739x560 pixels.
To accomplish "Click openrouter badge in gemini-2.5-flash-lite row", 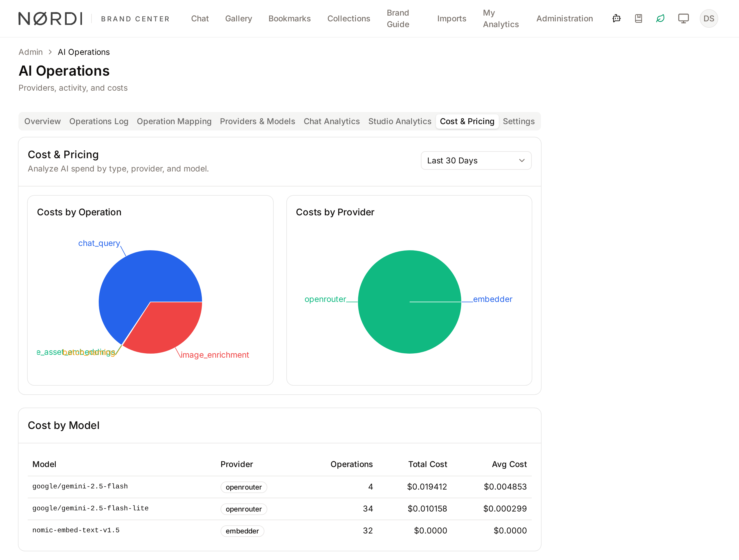I will click(244, 509).
